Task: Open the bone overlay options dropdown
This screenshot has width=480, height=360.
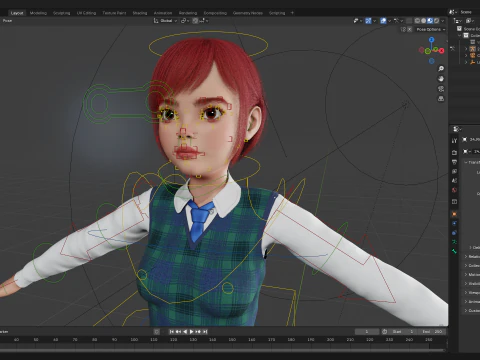Action: [x=398, y=21]
